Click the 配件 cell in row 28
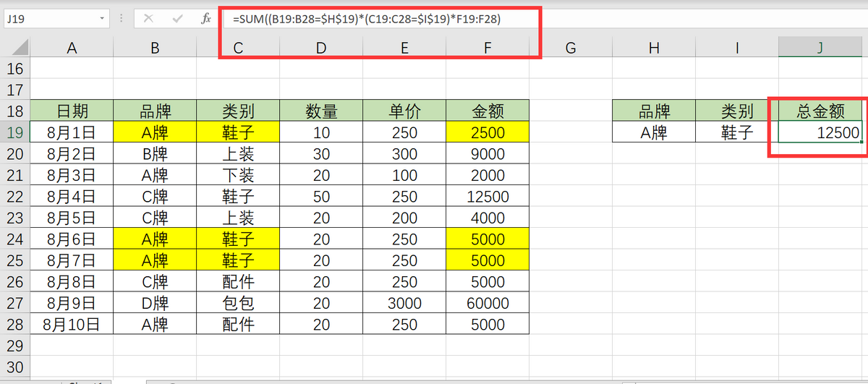Image resolution: width=868 pixels, height=384 pixels. (x=238, y=324)
